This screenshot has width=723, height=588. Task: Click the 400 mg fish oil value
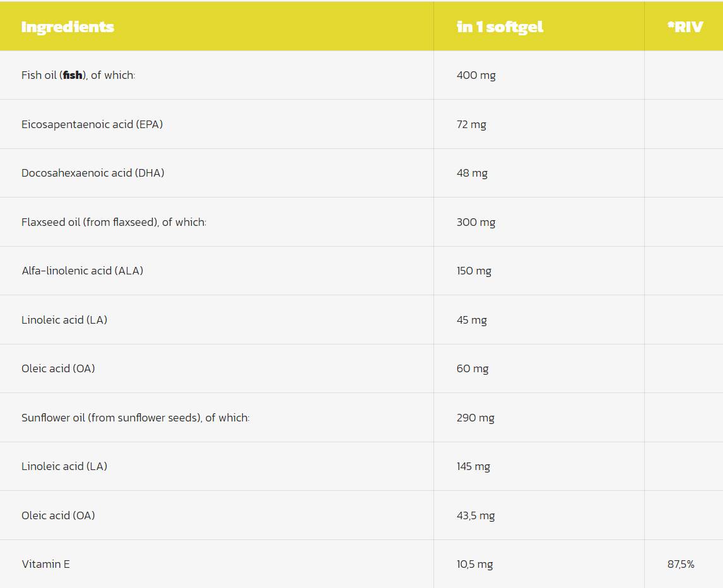476,75
